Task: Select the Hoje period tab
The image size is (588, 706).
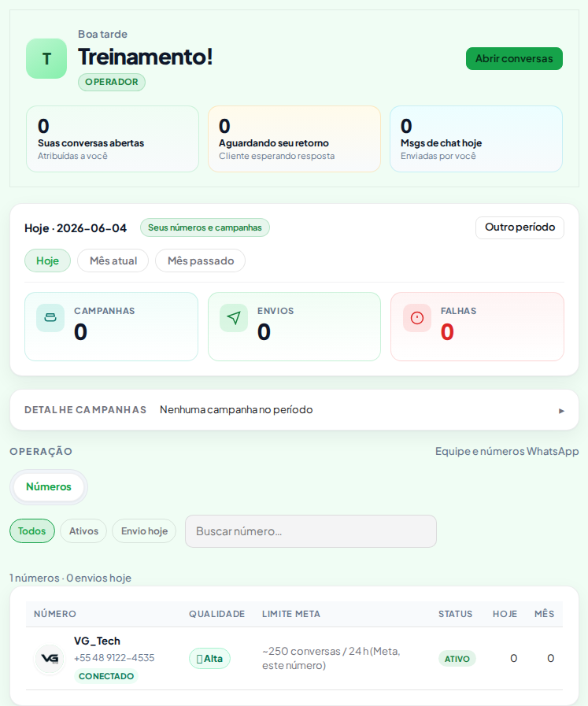Action: coord(47,261)
